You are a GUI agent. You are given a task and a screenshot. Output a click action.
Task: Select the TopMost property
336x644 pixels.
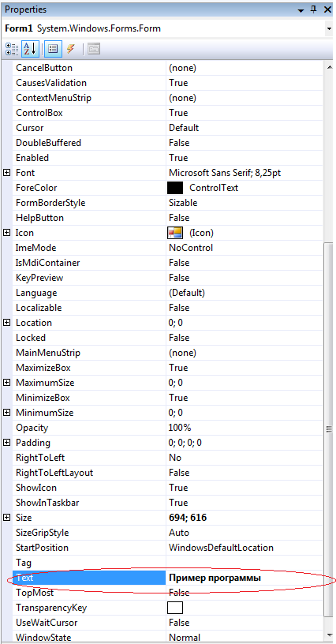(x=35, y=593)
